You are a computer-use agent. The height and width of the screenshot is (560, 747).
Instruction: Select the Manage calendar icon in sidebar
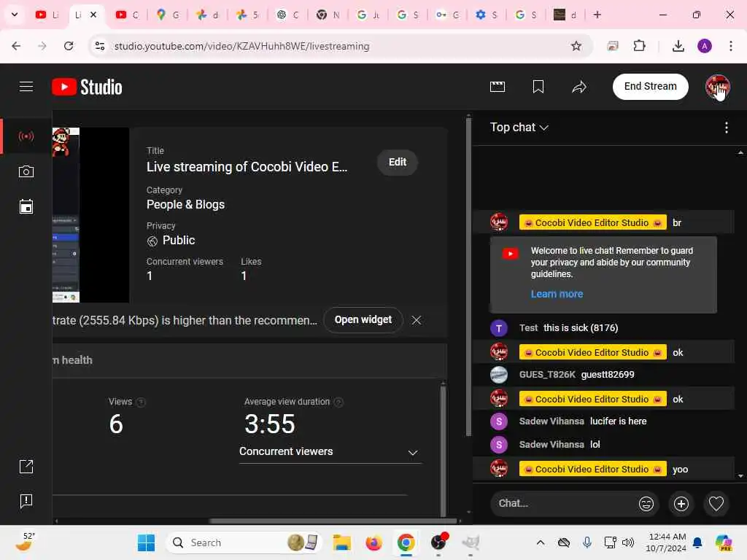point(26,206)
